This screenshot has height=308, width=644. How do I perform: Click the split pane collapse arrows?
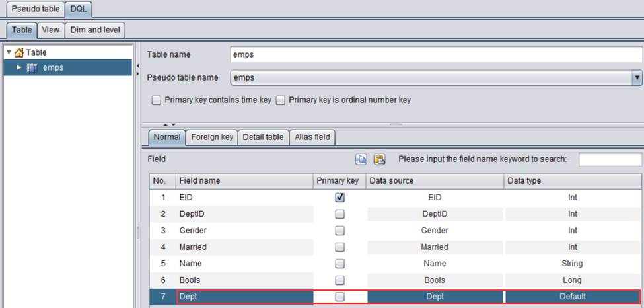tap(169, 124)
